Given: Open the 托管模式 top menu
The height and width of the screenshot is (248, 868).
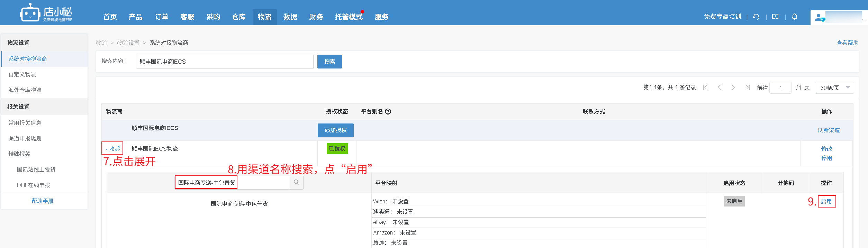Looking at the screenshot, I should [349, 17].
